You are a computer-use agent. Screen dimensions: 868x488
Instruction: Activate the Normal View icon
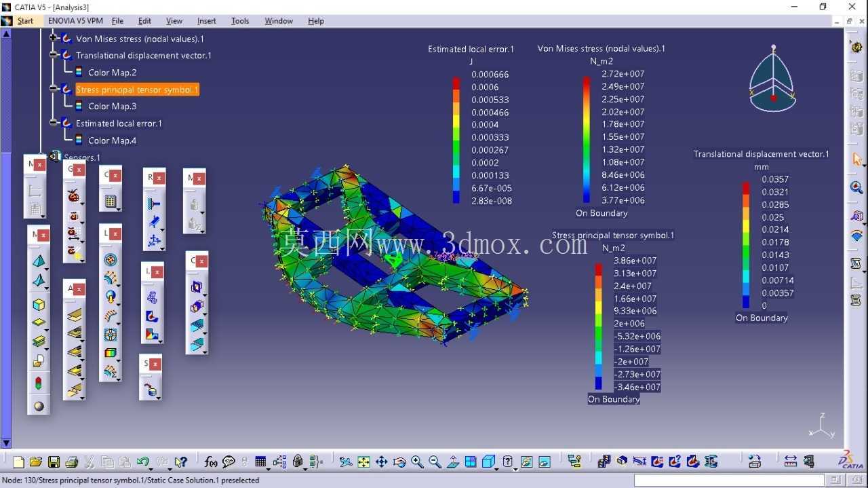pos(453,462)
